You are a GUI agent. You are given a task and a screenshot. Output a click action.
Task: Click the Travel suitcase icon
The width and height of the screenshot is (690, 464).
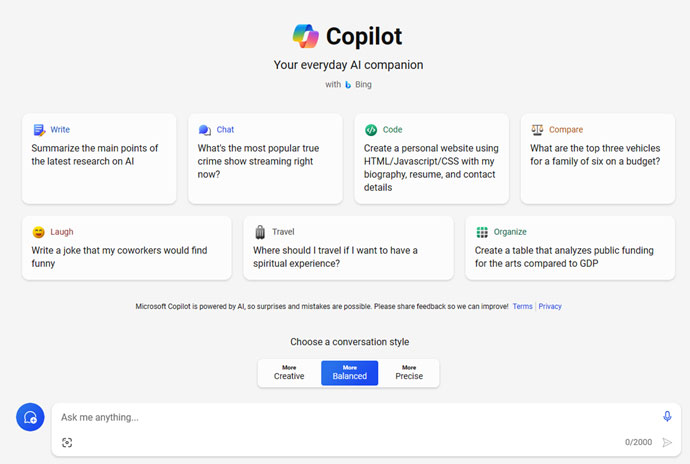pyautogui.click(x=260, y=231)
